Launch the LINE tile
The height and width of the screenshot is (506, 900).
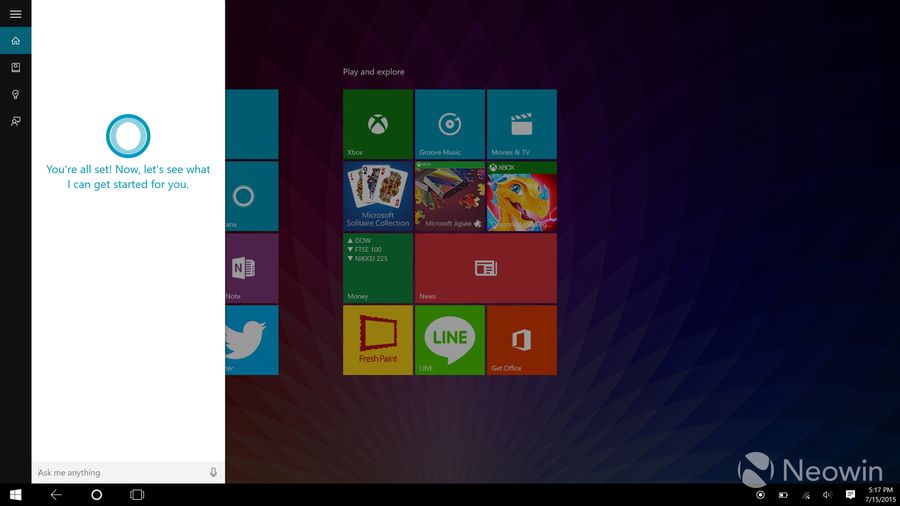[449, 340]
